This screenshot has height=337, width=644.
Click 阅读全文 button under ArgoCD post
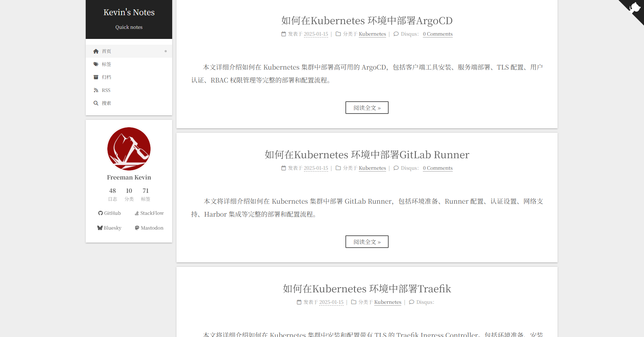[367, 108]
